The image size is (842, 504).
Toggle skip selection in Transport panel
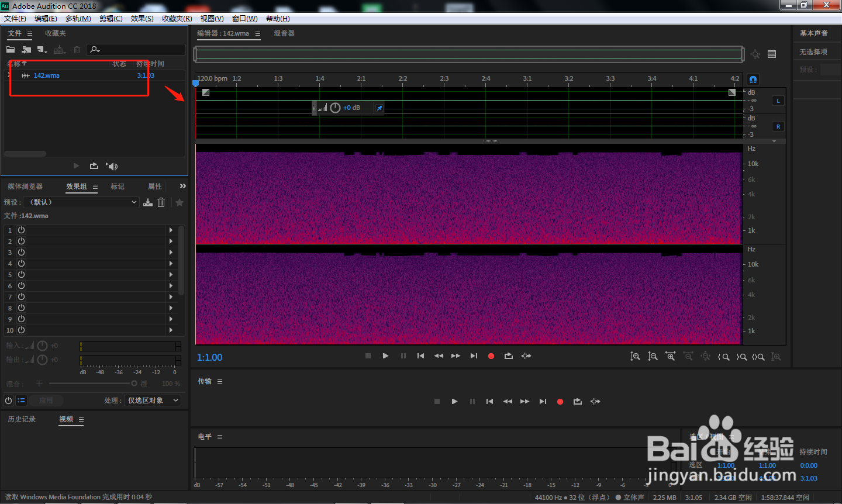pyautogui.click(x=595, y=401)
